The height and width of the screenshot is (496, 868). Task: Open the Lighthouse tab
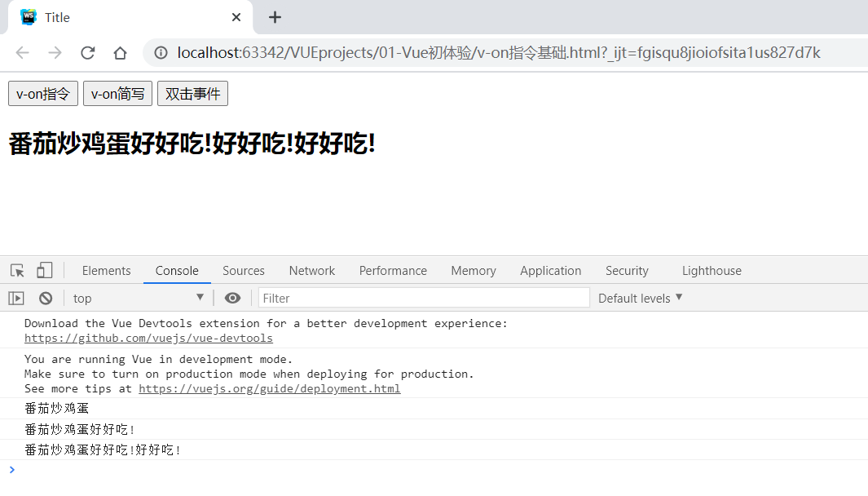pos(712,271)
